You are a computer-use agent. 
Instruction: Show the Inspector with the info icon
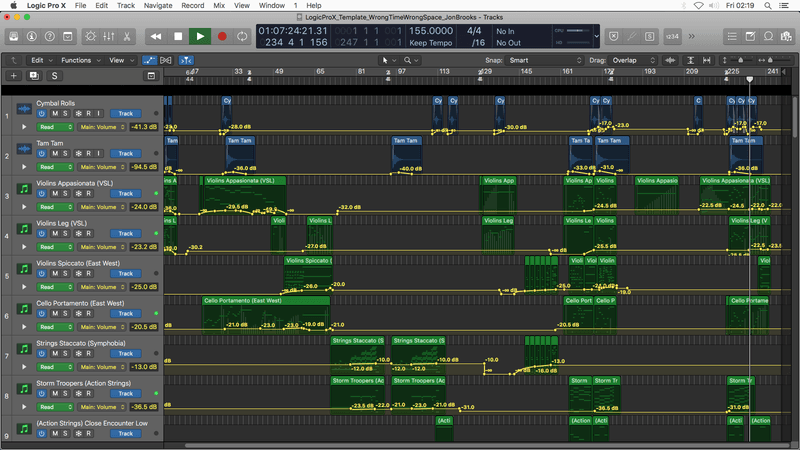pos(32,36)
